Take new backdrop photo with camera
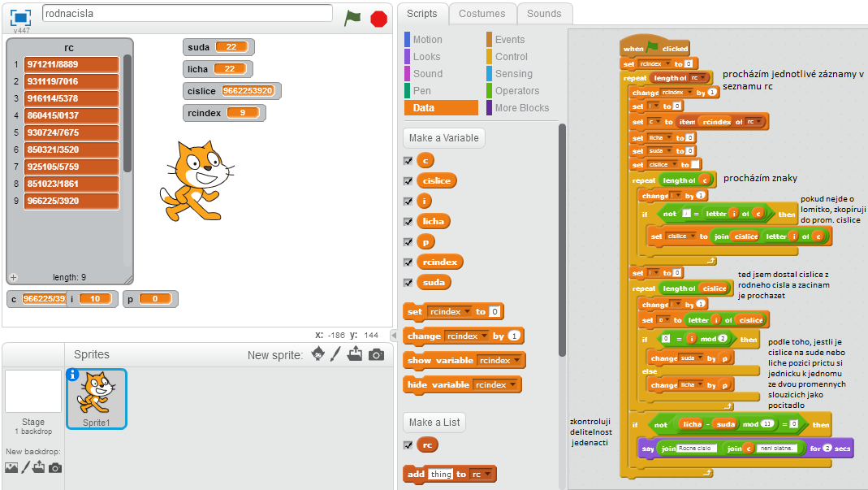Screen dimensions: 868x490 pyautogui.click(x=54, y=468)
